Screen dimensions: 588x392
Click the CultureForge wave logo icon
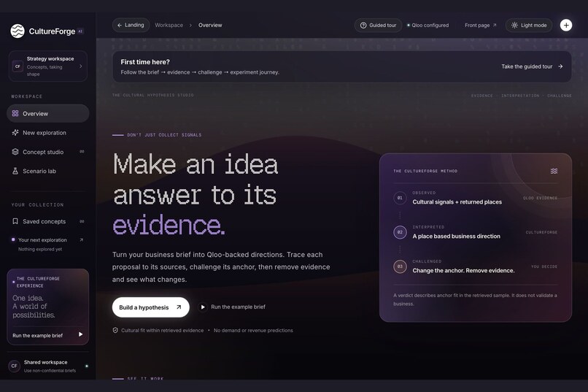pyautogui.click(x=18, y=31)
